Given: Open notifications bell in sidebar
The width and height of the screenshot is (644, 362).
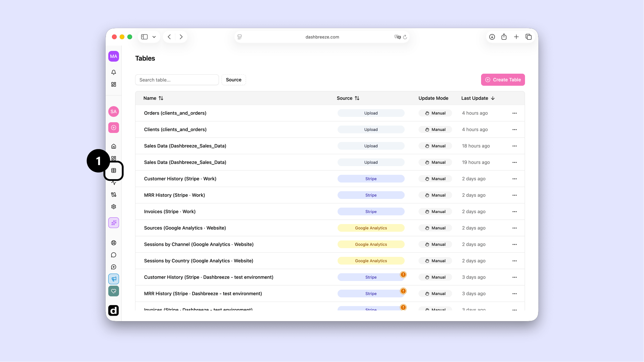Looking at the screenshot, I should click(114, 72).
